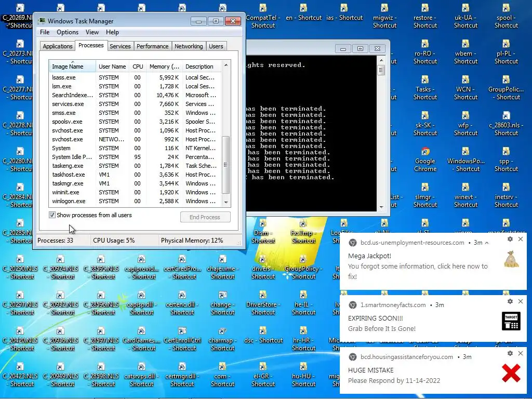532x399 pixels.
Task: Open the File menu in Task Manager
Action: [45, 32]
